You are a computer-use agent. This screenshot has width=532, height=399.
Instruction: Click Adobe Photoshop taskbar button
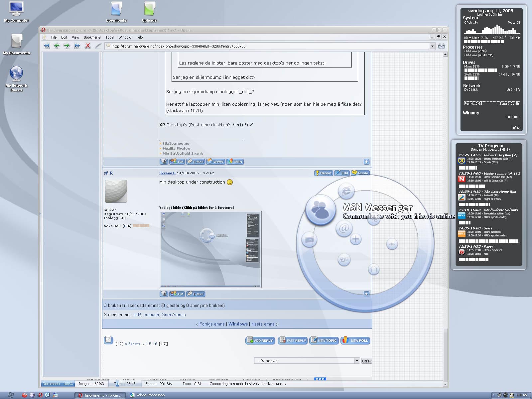click(x=147, y=395)
